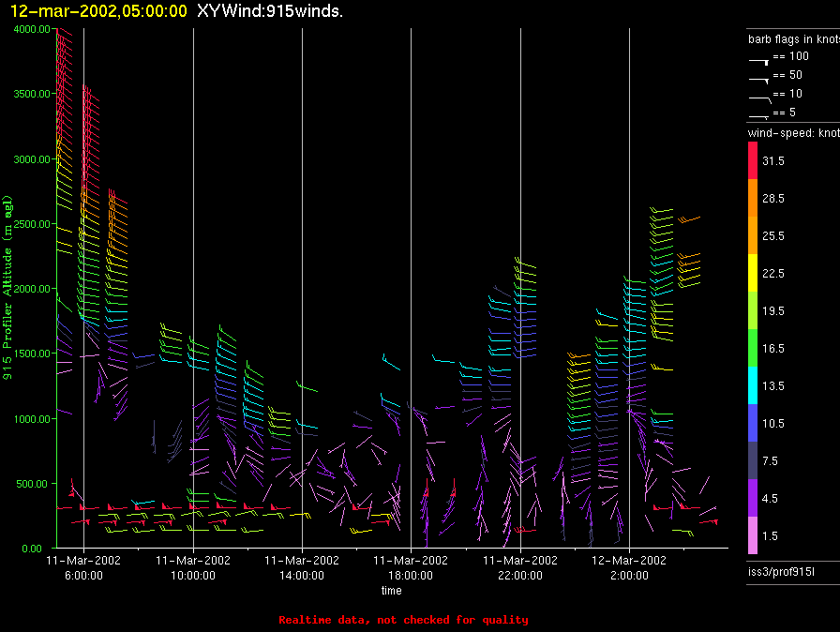Click the slate 7.5 knots swatch
The image size is (840, 632).
(x=753, y=460)
